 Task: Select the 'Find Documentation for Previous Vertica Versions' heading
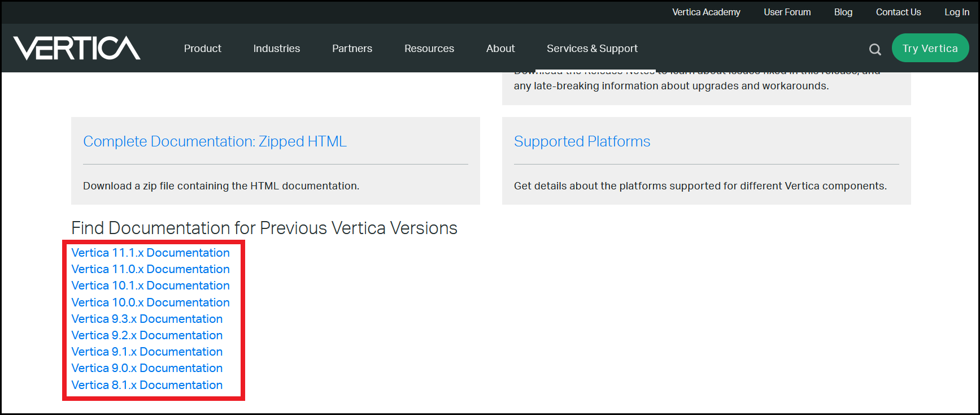(x=264, y=228)
